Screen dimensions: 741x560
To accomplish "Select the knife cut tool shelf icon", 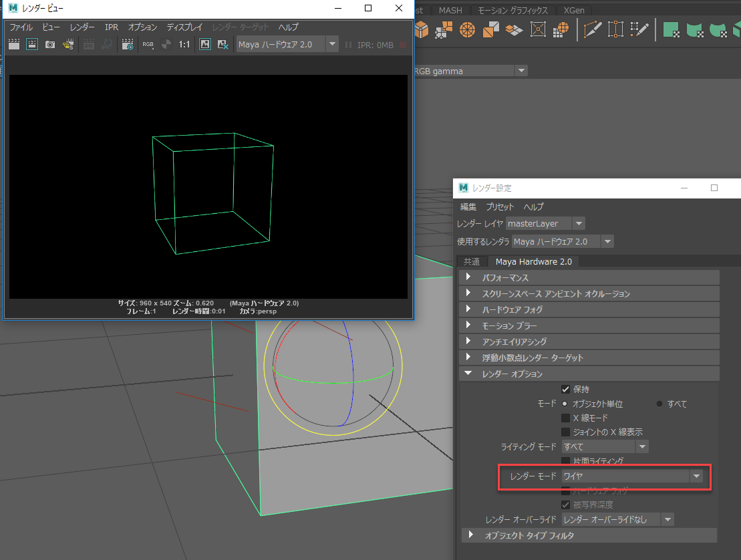I will [593, 30].
